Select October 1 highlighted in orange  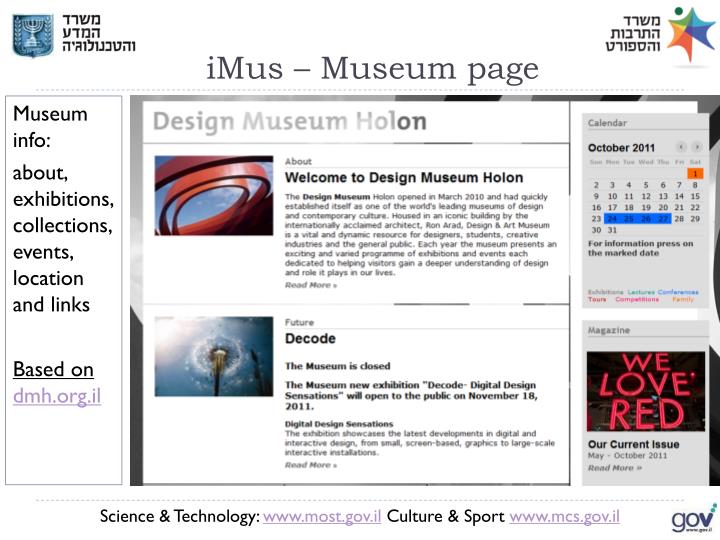[695, 174]
